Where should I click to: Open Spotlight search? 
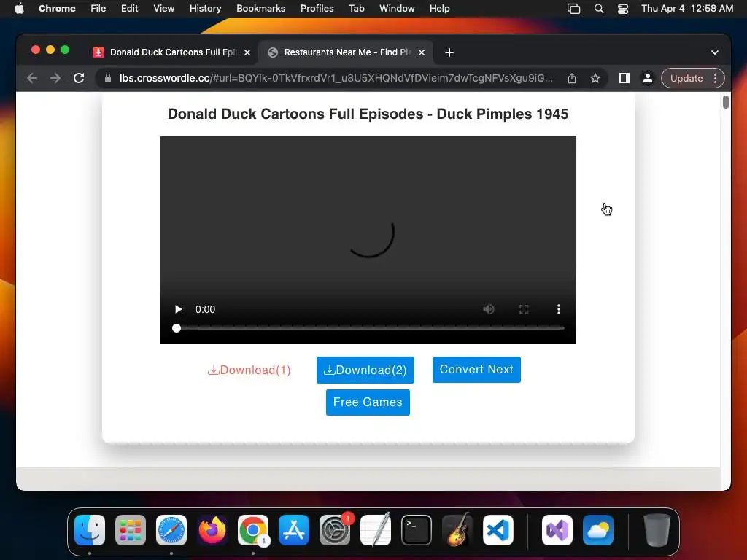(x=599, y=9)
